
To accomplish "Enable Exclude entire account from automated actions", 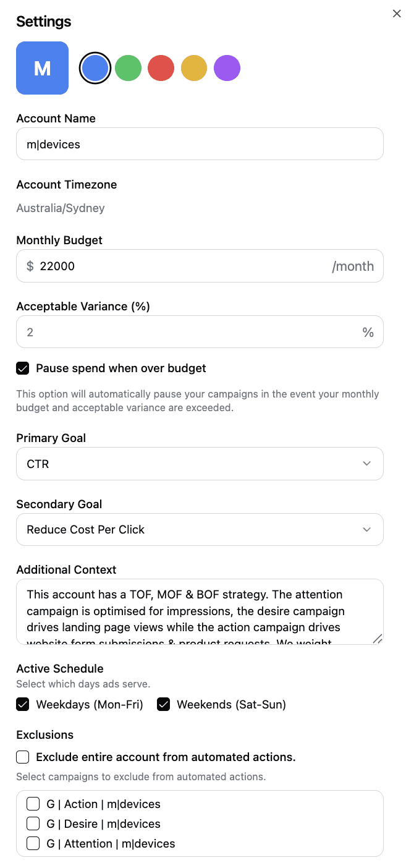I will 23,757.
